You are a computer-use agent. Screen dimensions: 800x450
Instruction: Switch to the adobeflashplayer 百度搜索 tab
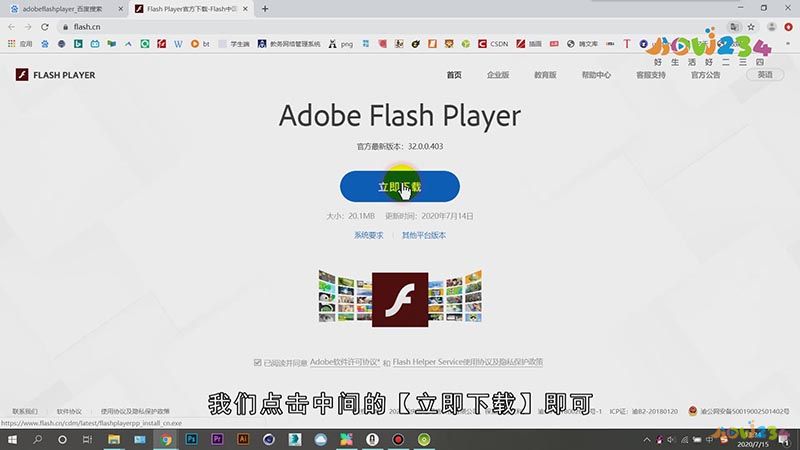tap(62, 9)
